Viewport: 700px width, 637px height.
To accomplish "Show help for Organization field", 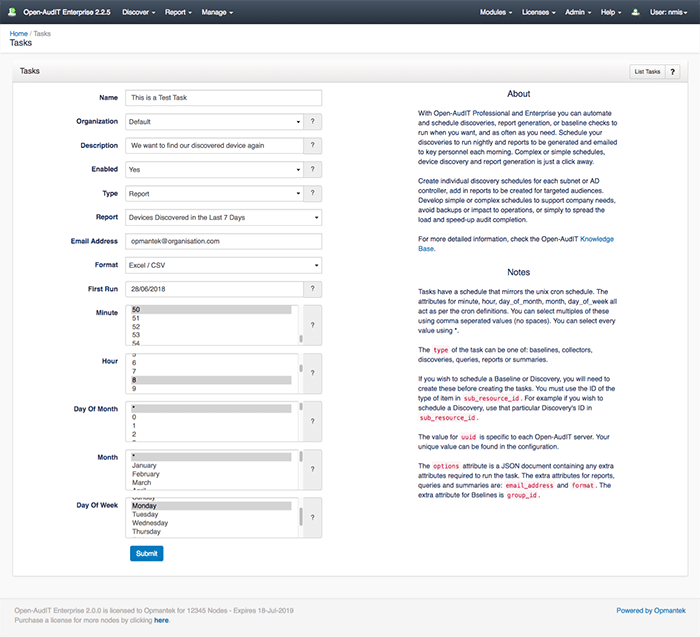I will tap(312, 121).
